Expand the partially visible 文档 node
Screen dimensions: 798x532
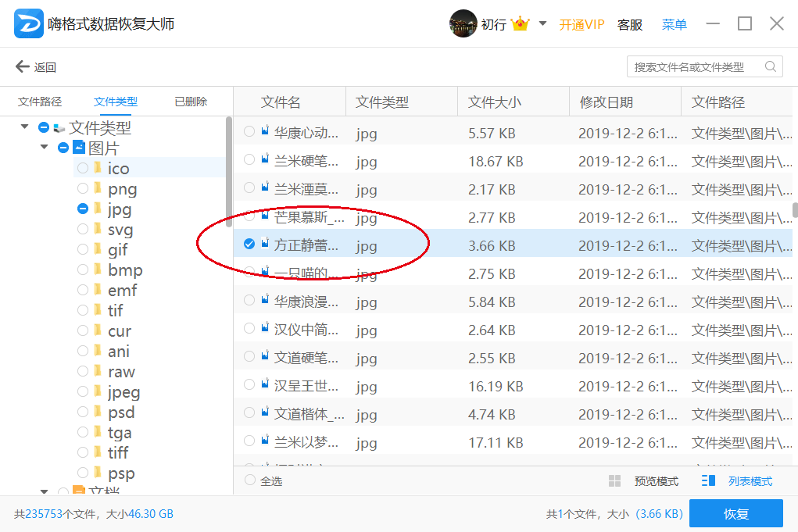point(45,491)
